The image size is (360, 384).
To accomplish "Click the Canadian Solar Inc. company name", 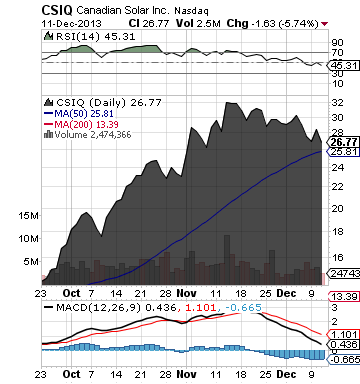I will 123,10.
